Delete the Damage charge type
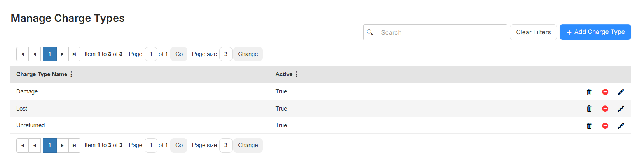 pos(589,92)
